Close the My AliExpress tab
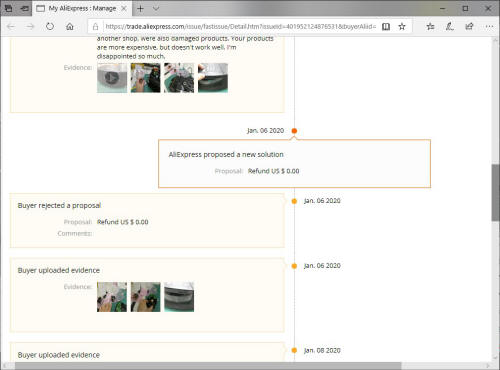This screenshot has width=500, height=370. coord(124,8)
